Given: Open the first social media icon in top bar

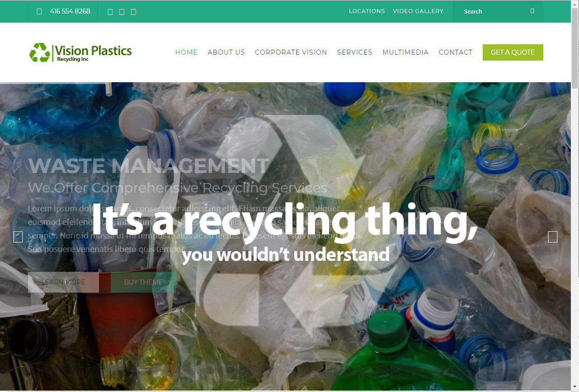Looking at the screenshot, I should pyautogui.click(x=110, y=12).
